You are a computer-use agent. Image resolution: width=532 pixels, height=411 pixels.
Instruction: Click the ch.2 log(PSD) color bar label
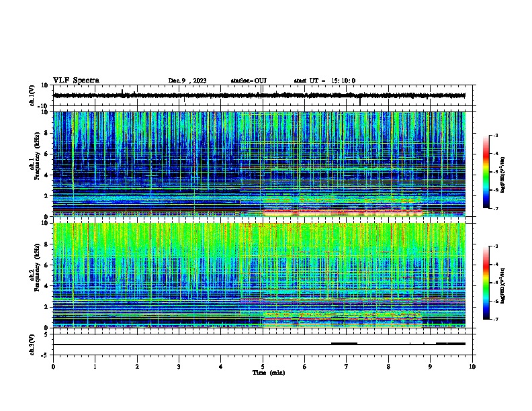(502, 285)
